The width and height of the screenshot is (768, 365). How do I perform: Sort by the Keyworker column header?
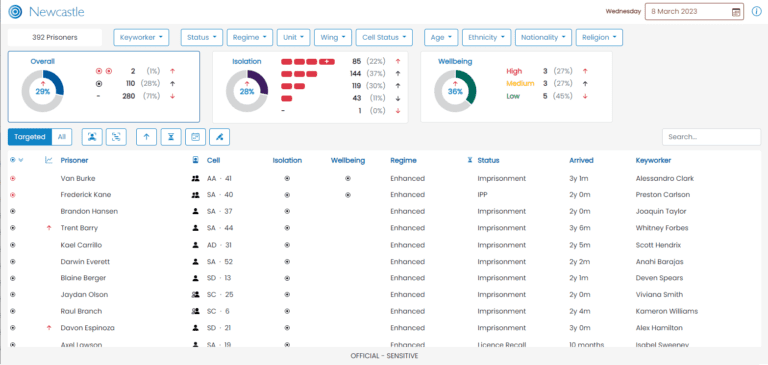[653, 160]
